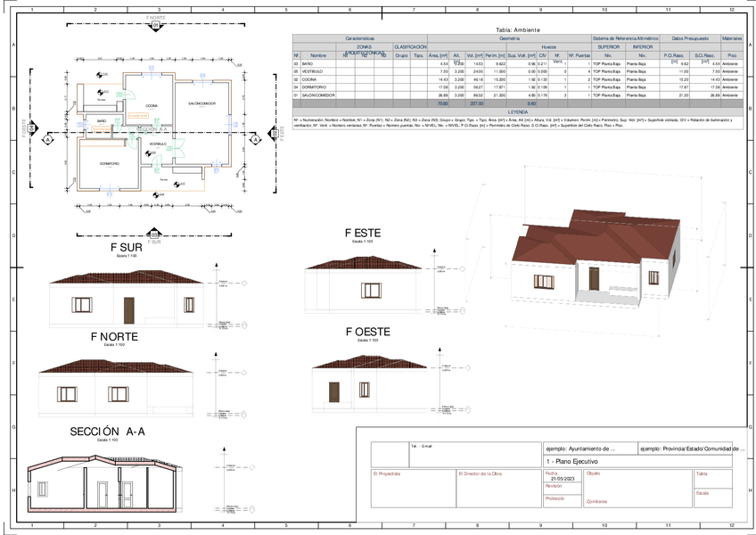Select the SECCIÓN A-A drawing title

pyautogui.click(x=107, y=432)
